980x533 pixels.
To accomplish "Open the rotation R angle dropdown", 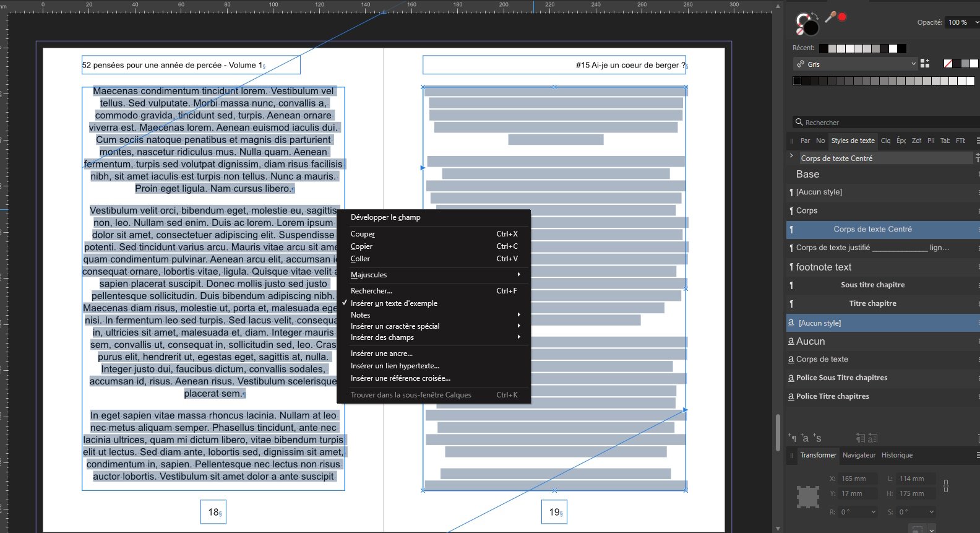I will pos(873,512).
